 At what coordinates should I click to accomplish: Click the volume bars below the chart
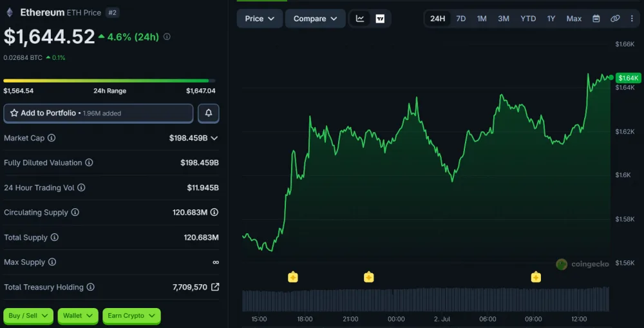click(426, 299)
